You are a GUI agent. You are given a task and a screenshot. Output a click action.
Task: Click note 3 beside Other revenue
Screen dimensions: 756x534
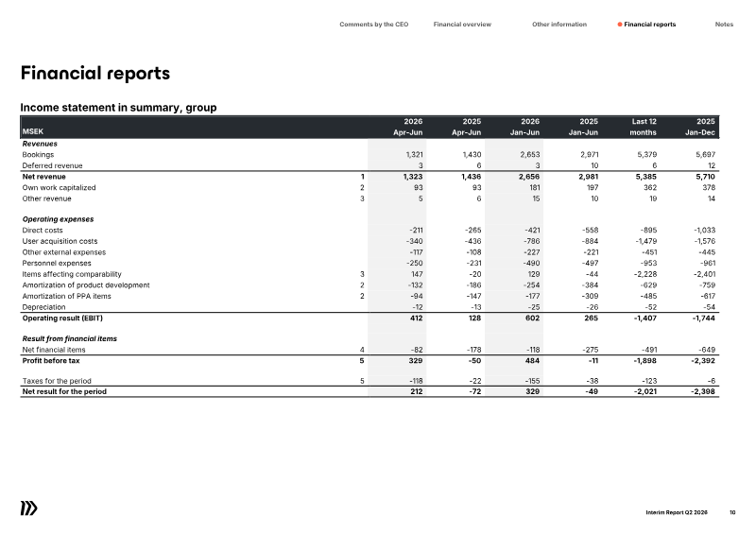tap(362, 198)
